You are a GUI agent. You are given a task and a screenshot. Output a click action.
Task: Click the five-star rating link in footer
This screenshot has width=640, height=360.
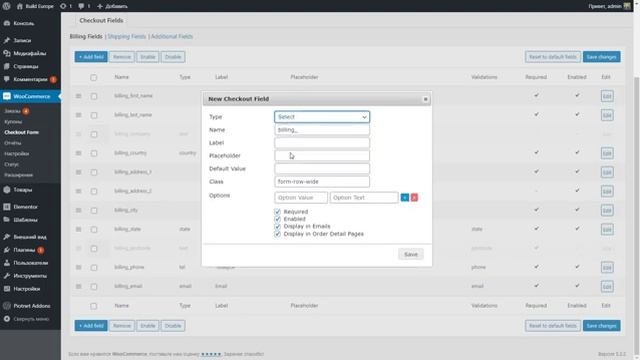point(211,354)
